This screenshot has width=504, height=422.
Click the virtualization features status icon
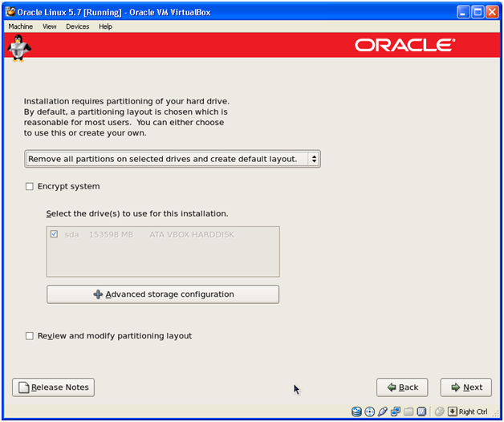(x=421, y=412)
